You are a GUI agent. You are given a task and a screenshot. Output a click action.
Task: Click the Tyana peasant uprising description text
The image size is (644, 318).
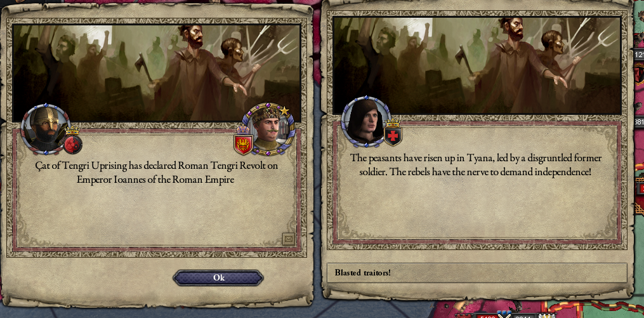[x=471, y=165]
